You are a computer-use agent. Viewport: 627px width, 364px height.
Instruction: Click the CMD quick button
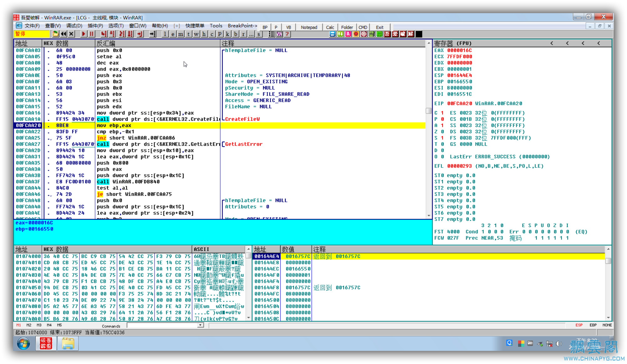tap(363, 28)
